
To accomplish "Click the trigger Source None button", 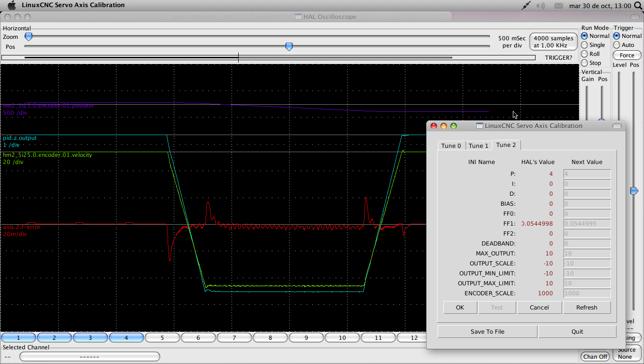I will coord(627,353).
